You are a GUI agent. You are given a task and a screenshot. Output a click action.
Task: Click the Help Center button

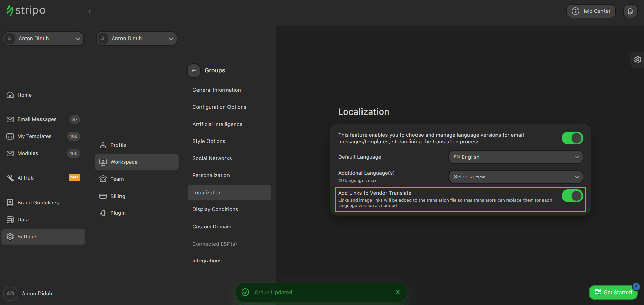pyautogui.click(x=591, y=11)
